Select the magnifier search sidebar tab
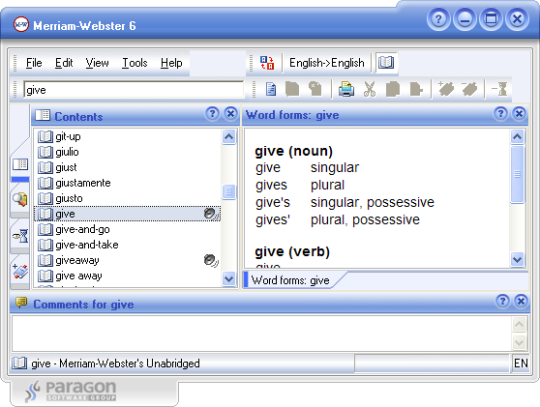This screenshot has height=407, width=540. tap(20, 199)
